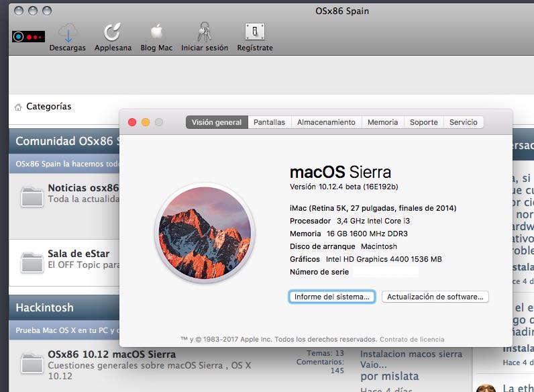Click the Procesador 3,4 GHz Intel Core i3 line
The height and width of the screenshot is (392, 534).
tap(350, 221)
